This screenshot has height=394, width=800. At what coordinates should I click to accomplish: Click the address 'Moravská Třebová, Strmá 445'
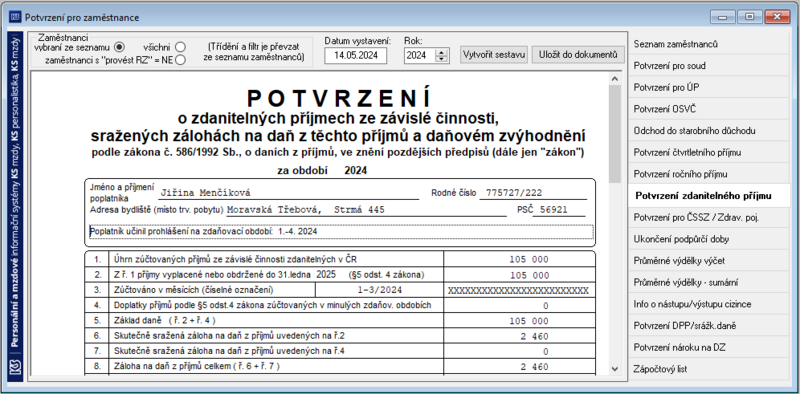click(306, 210)
